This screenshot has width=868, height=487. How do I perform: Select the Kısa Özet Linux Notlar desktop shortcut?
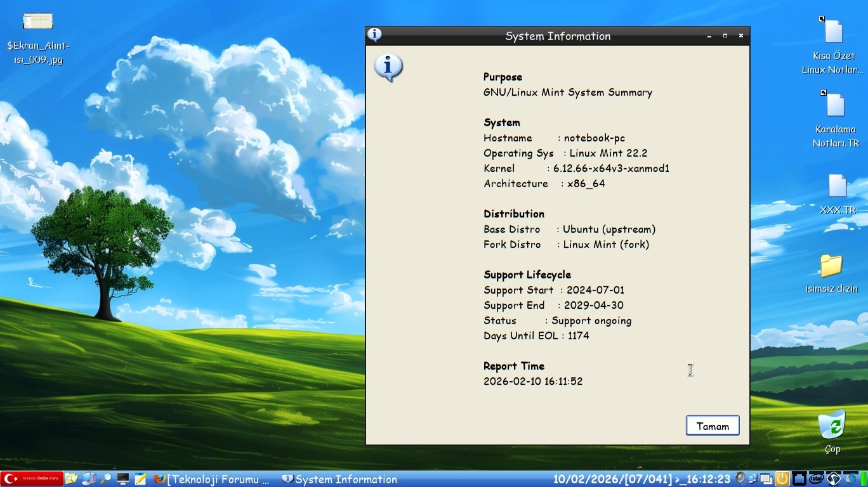(x=832, y=46)
